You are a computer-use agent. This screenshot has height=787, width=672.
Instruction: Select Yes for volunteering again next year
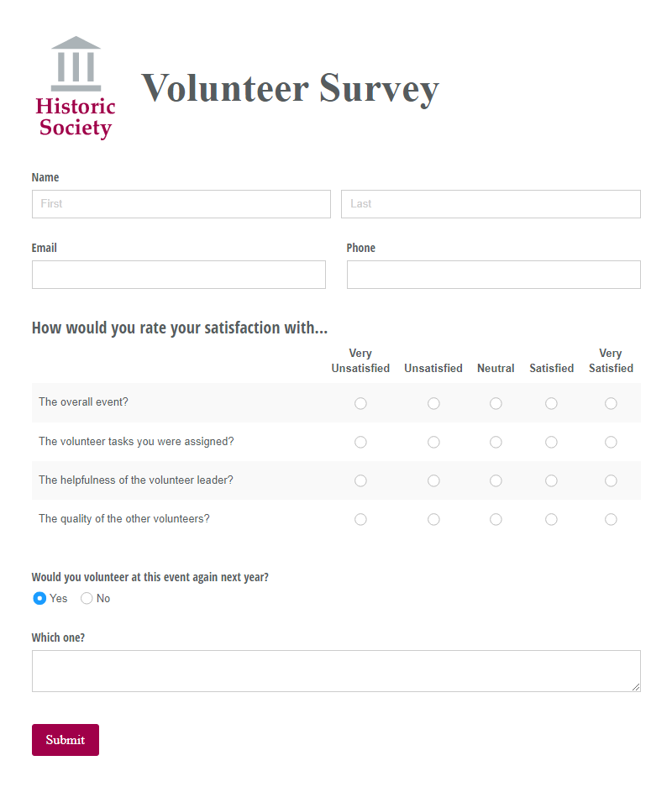[39, 598]
